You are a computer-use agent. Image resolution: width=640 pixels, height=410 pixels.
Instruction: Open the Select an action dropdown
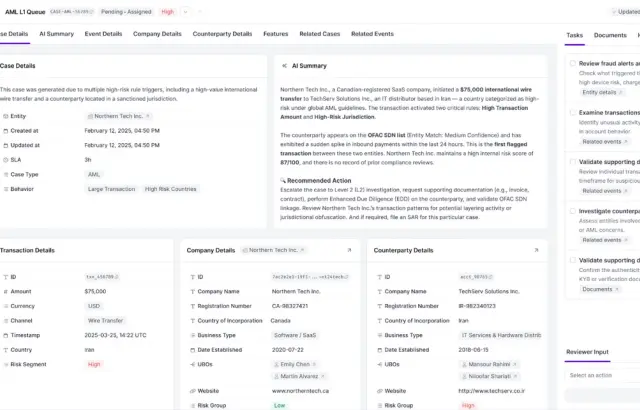point(602,375)
